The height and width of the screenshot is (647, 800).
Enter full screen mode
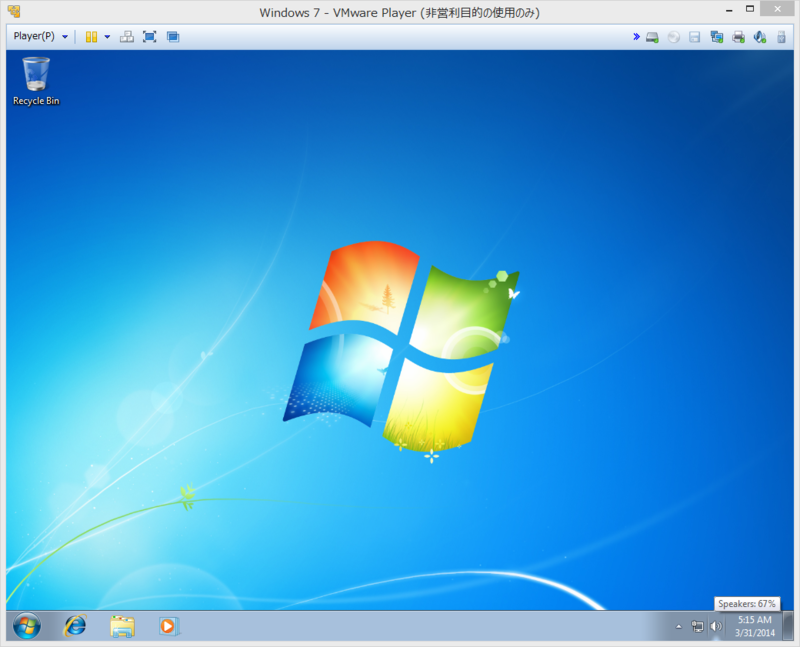[149, 37]
